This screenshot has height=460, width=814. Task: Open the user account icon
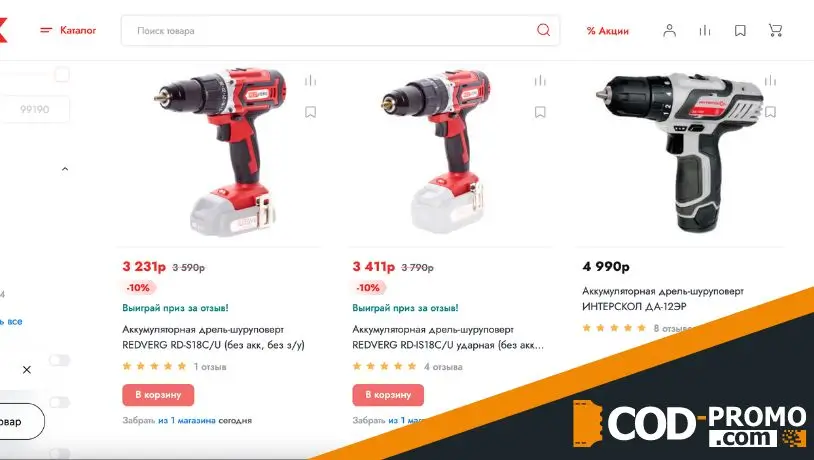coord(670,30)
